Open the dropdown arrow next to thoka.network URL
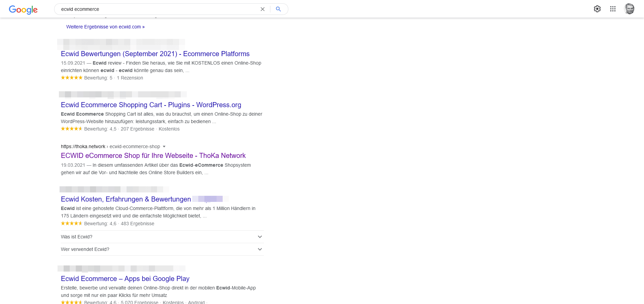Image resolution: width=644 pixels, height=304 pixels. [164, 146]
